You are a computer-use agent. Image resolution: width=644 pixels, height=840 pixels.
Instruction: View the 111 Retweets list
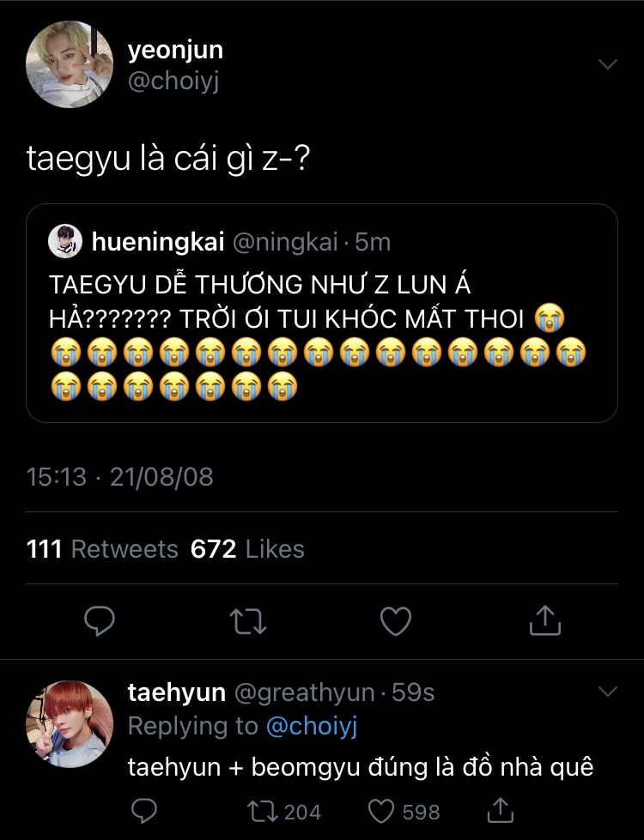coord(102,549)
